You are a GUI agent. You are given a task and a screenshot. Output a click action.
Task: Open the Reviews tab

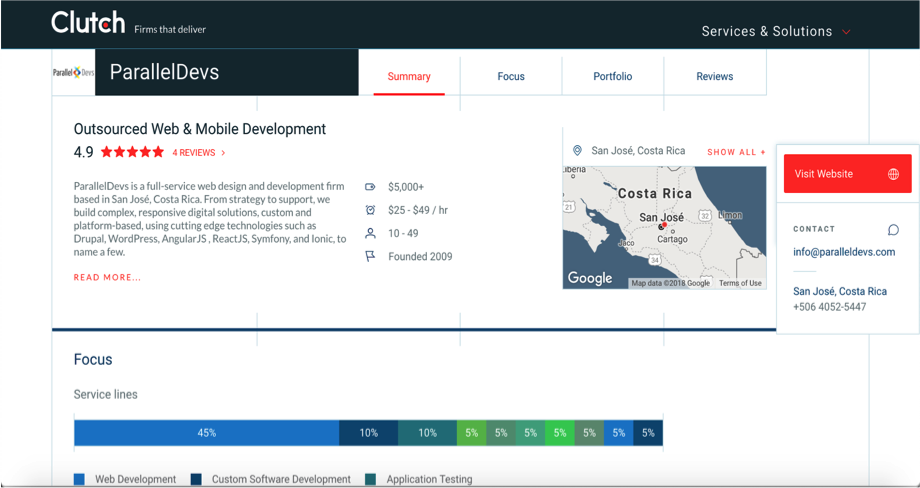click(x=715, y=76)
